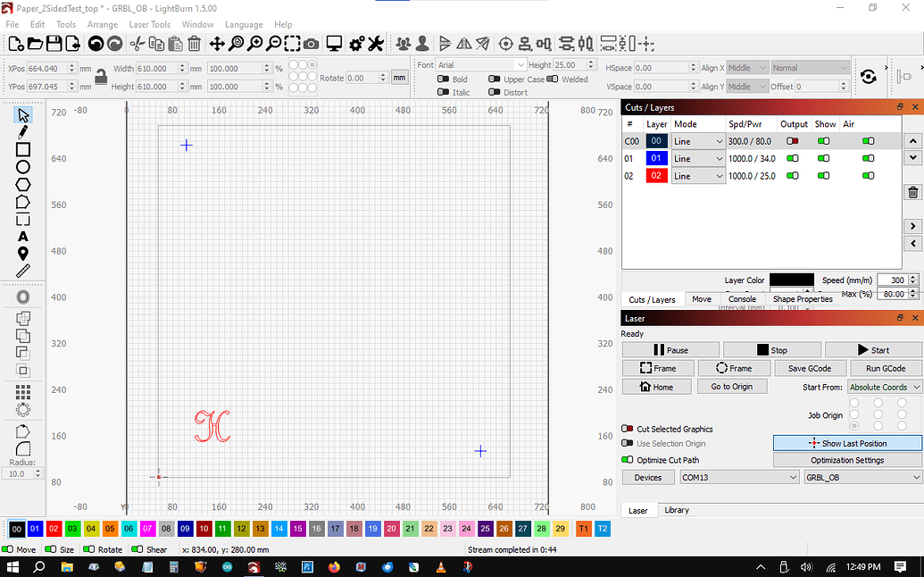Select the Ellipse drawing tool
Screen dimensions: 924x577
point(23,167)
